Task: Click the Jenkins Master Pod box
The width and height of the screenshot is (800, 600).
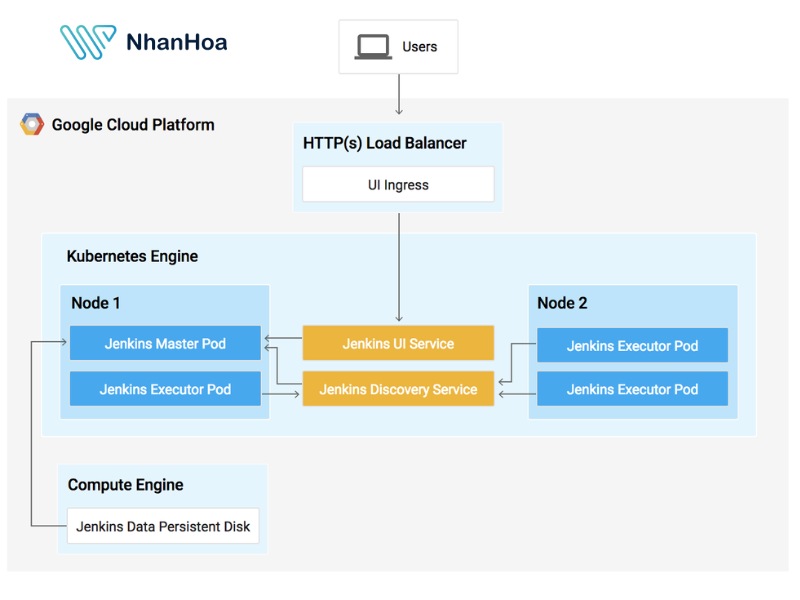Action: pos(165,343)
